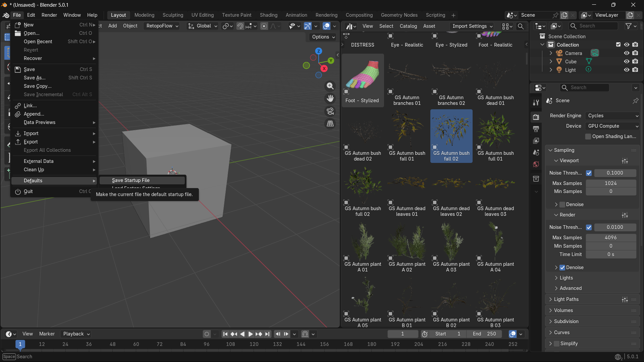Open the Tool properties tab icon
Screen dimensions: 644x362
pyautogui.click(x=536, y=103)
